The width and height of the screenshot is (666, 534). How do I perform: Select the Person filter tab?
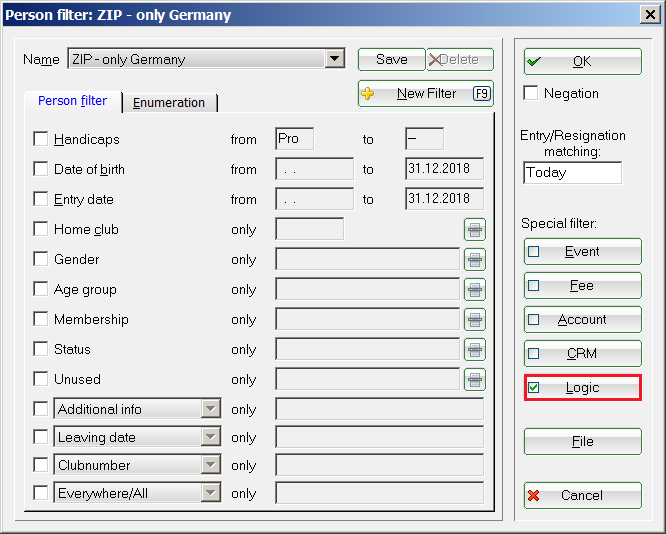click(73, 101)
